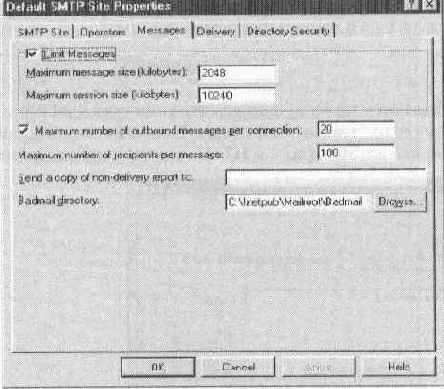Close the Default SMTP Site Properties dialog

click(429, 5)
